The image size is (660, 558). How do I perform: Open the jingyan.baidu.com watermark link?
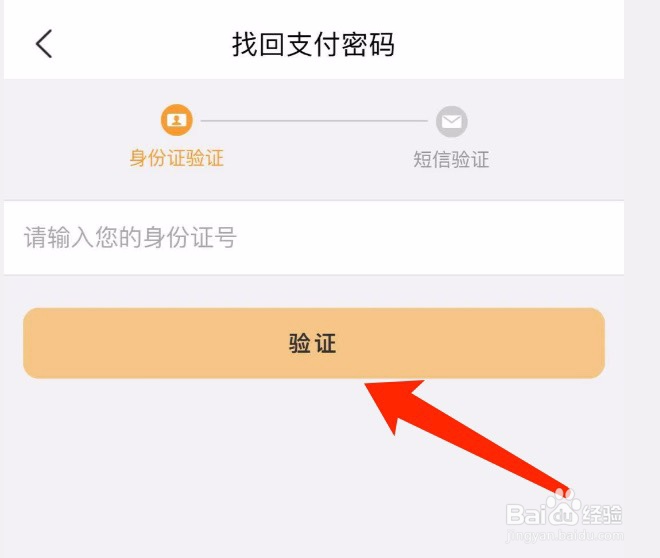coord(565,536)
